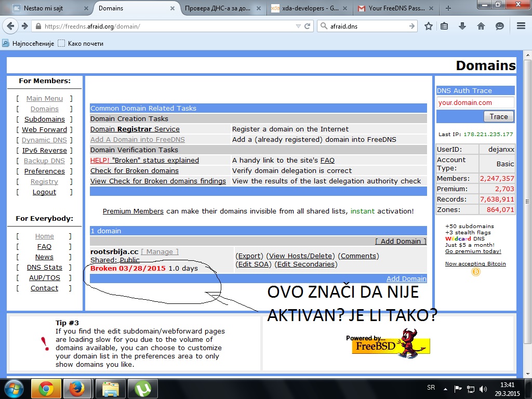
Task: Go back with the browser Back arrow
Action: pyautogui.click(x=10, y=26)
